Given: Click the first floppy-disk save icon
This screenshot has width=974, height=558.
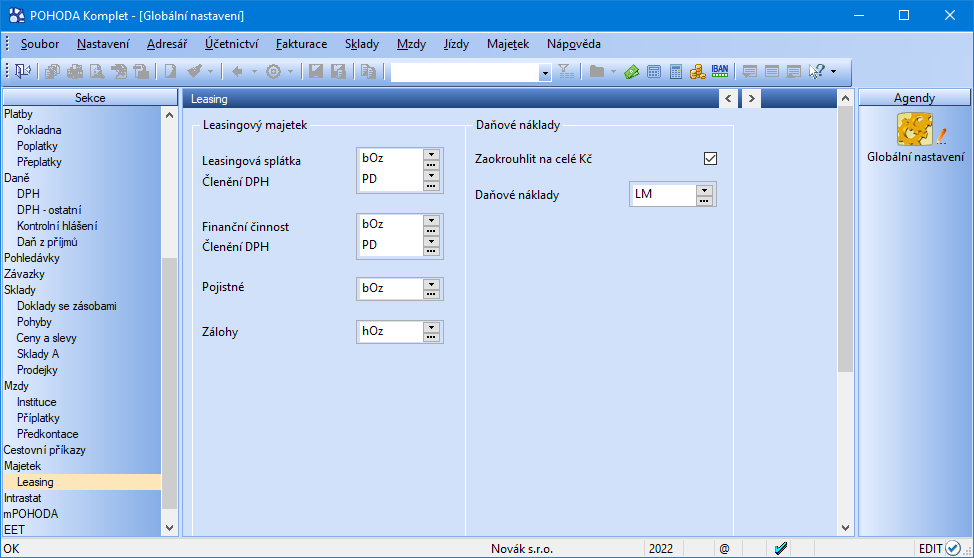Looking at the screenshot, I should click(316, 71).
